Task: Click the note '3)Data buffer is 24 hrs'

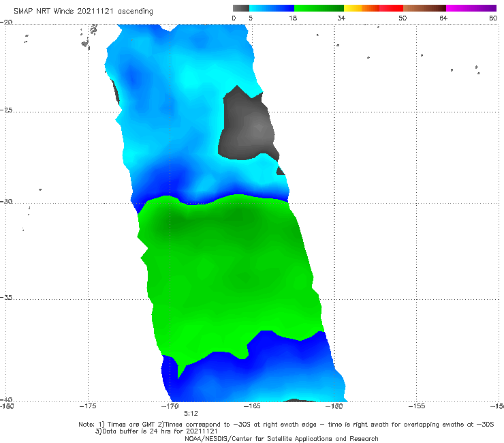Action: (x=156, y=431)
